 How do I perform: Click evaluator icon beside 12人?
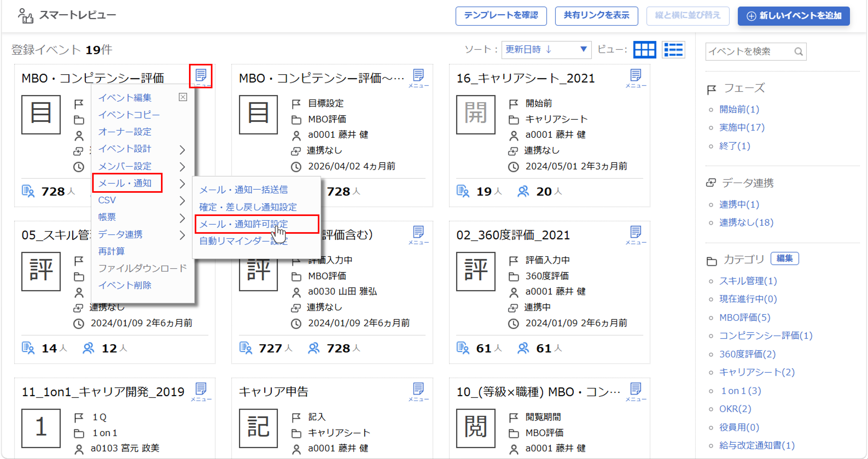point(88,348)
